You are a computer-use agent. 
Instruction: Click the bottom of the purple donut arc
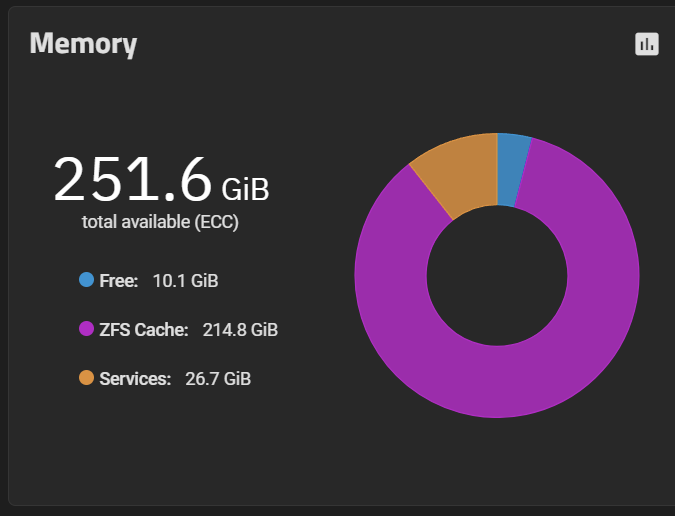[x=497, y=382]
